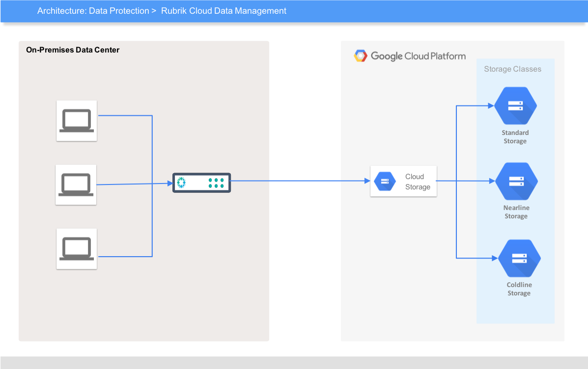Click the Cloud Storage hexagon icon

point(385,182)
